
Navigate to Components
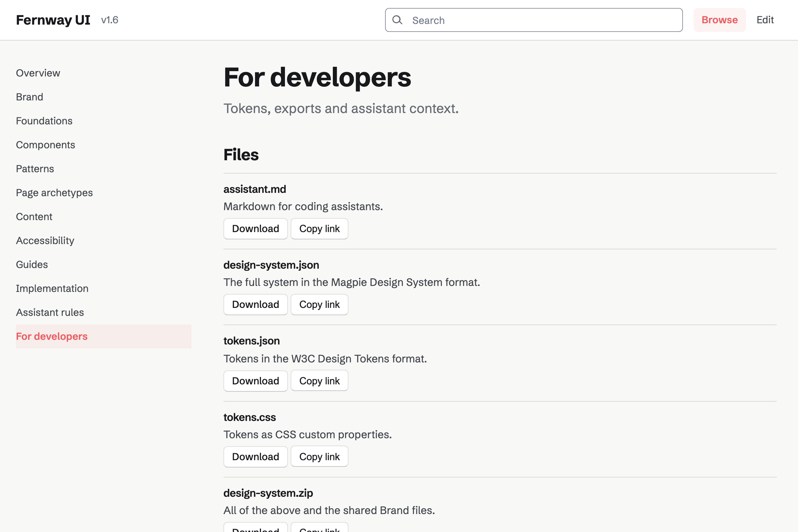click(x=46, y=145)
